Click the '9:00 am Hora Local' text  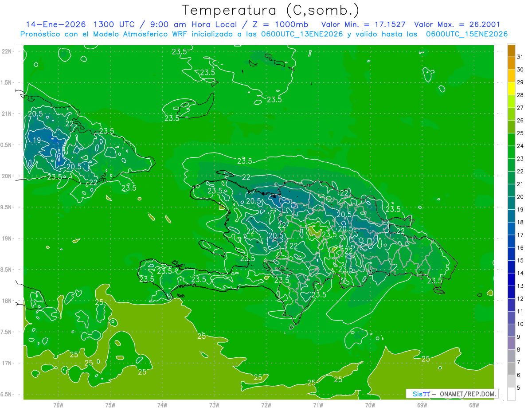click(194, 24)
